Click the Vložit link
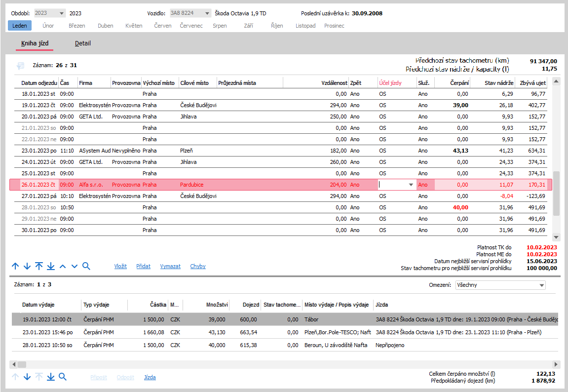Screen dimensions: 568x392 pos(120,266)
